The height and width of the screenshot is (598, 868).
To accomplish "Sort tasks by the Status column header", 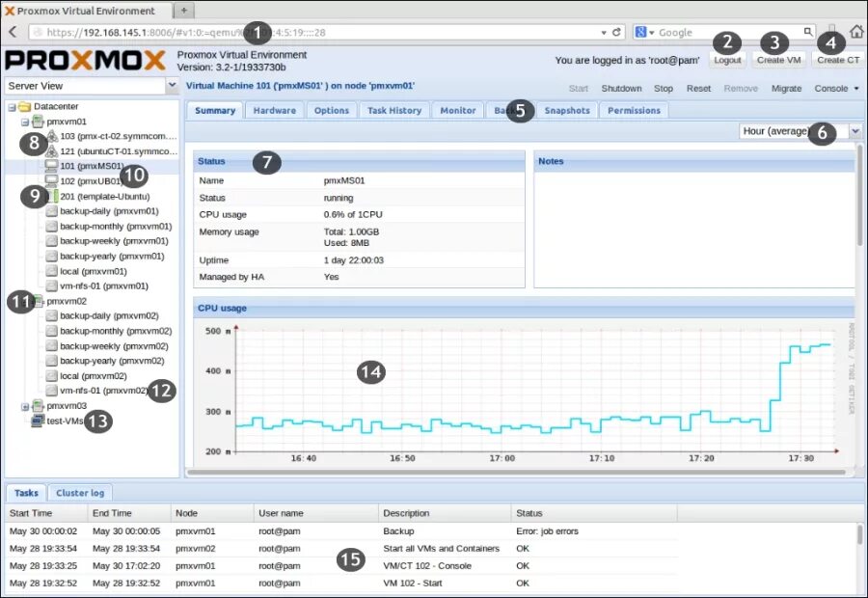I will click(x=593, y=513).
